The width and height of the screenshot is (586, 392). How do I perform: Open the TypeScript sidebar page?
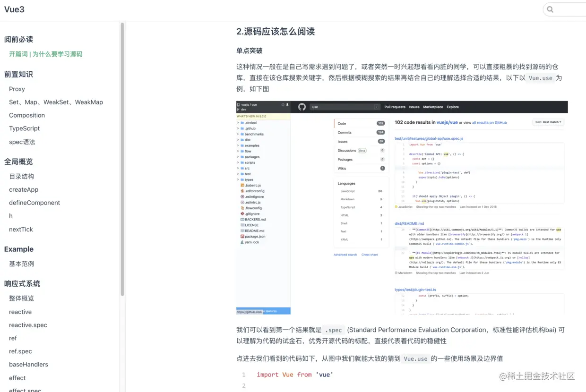click(25, 128)
